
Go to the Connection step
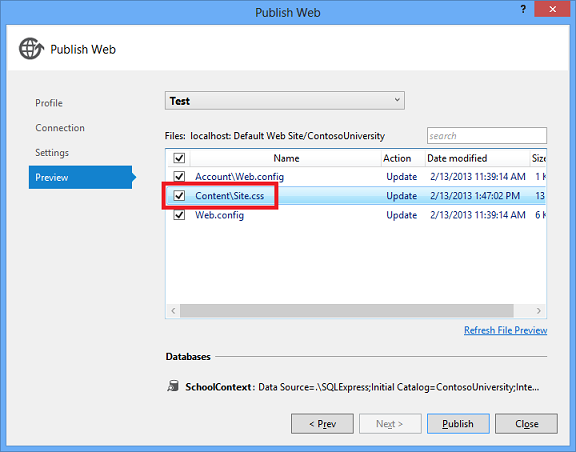pos(60,128)
